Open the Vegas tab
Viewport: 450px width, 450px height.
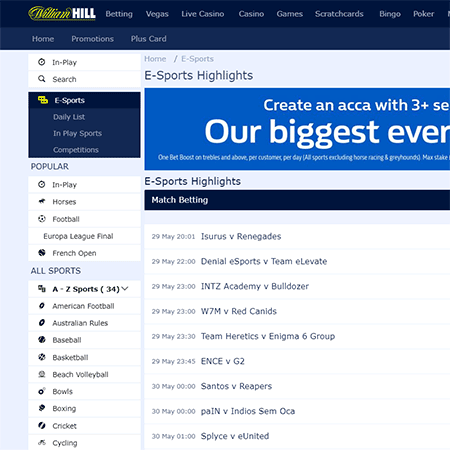point(157,14)
